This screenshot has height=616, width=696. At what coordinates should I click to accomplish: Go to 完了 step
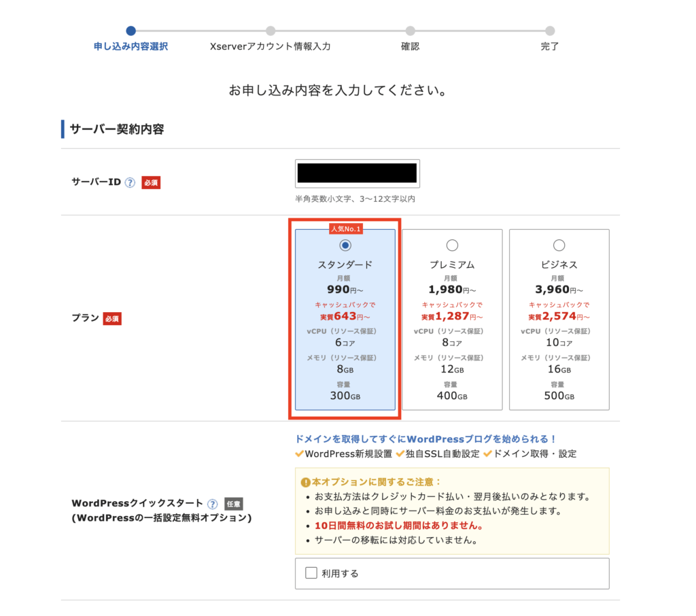tap(549, 46)
